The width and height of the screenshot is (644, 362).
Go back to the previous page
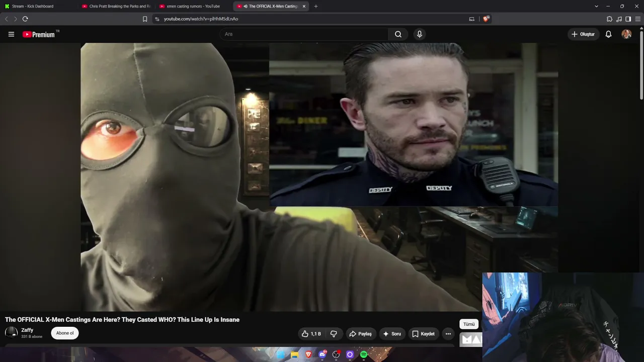(x=7, y=19)
